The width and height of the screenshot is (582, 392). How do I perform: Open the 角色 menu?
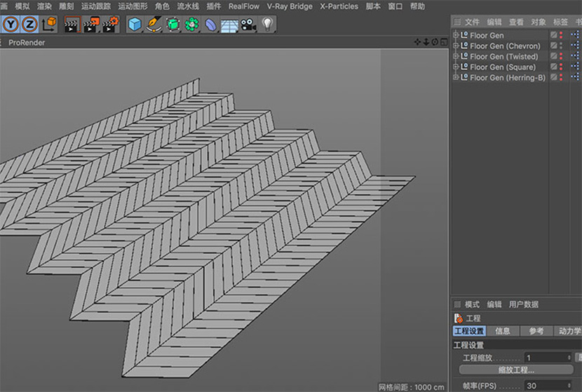point(162,6)
